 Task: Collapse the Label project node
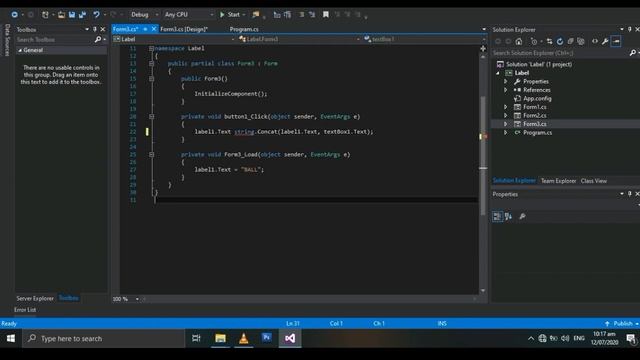(498, 73)
